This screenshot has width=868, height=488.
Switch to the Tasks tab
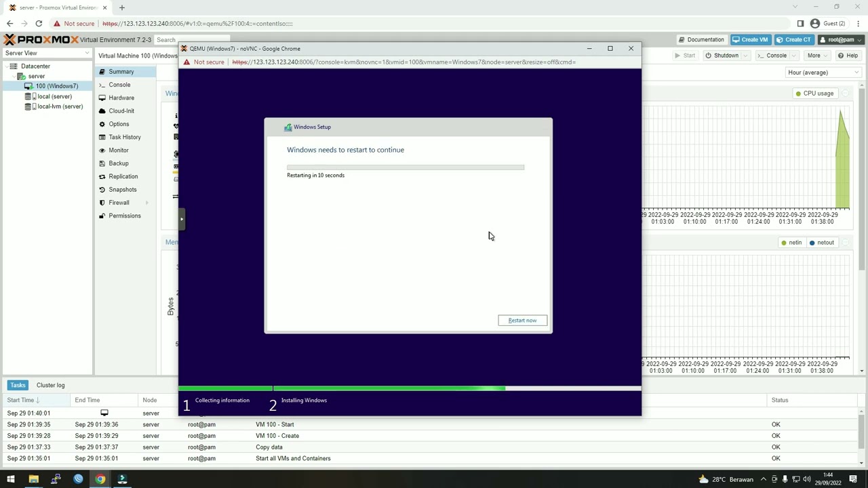(x=18, y=385)
